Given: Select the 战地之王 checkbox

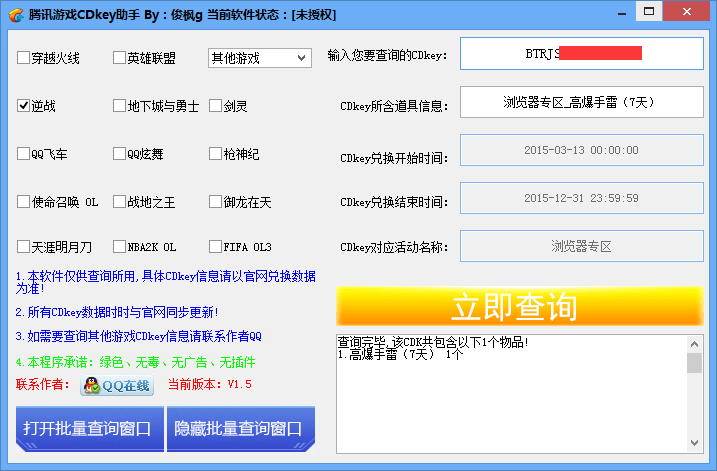Looking at the screenshot, I should [119, 202].
